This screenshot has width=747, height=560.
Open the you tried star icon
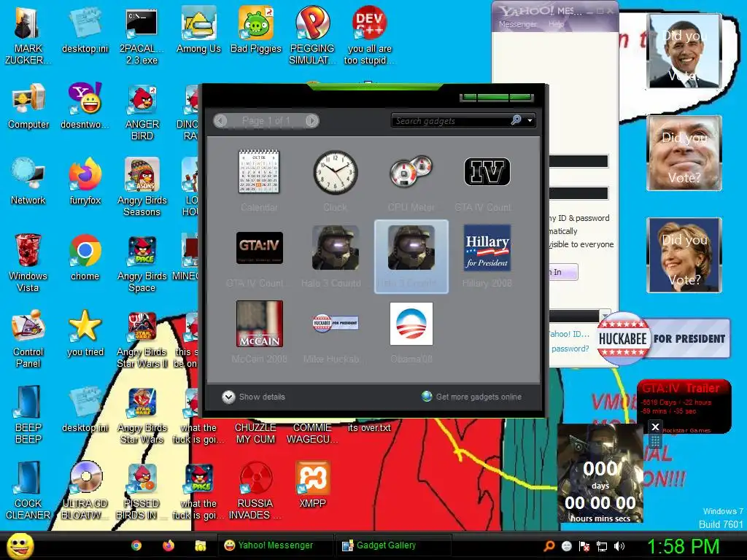[x=85, y=333]
